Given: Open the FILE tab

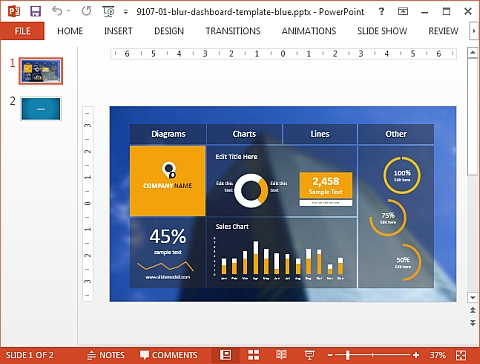Looking at the screenshot, I should tap(22, 31).
